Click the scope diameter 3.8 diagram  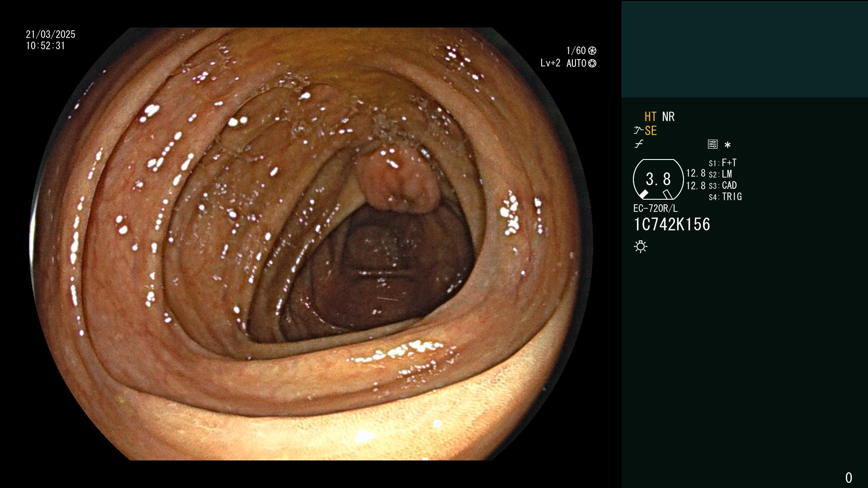pyautogui.click(x=658, y=179)
